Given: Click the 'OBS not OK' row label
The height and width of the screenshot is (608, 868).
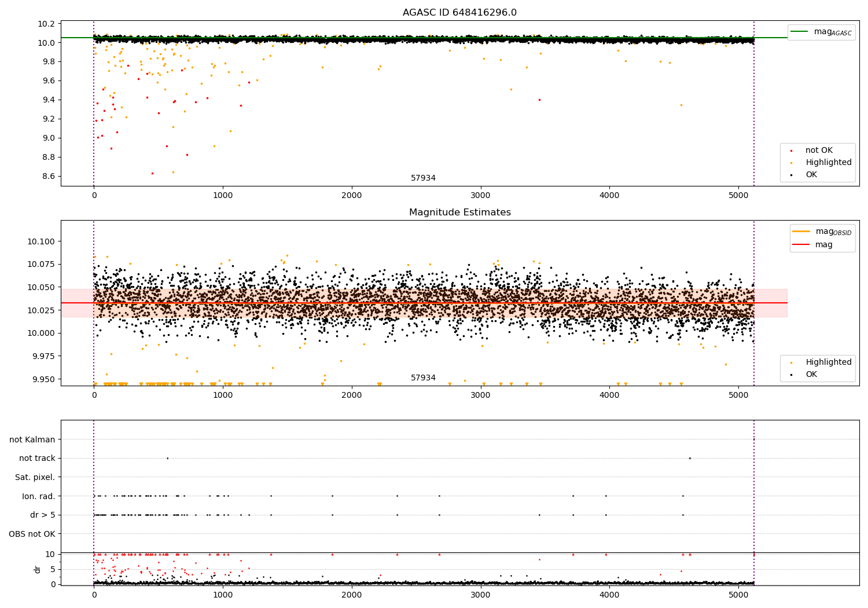Looking at the screenshot, I should (32, 534).
